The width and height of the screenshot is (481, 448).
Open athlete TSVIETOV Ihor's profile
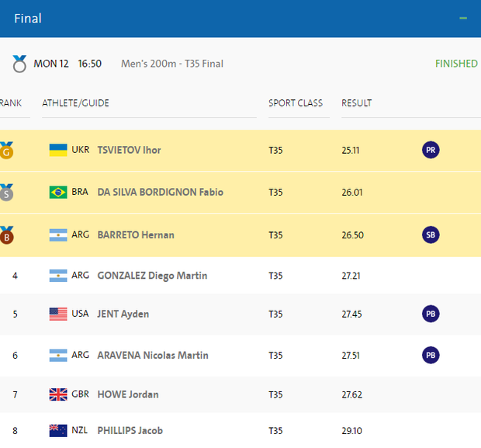[129, 150]
